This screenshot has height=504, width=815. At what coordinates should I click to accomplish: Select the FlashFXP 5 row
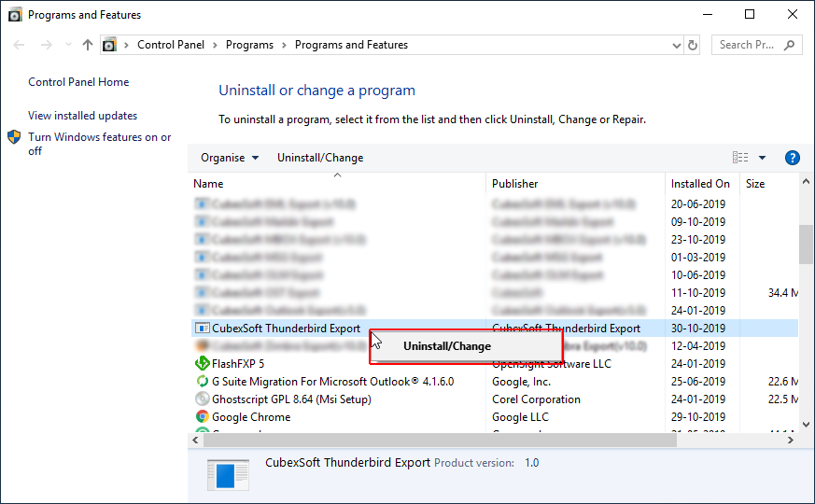click(494, 364)
